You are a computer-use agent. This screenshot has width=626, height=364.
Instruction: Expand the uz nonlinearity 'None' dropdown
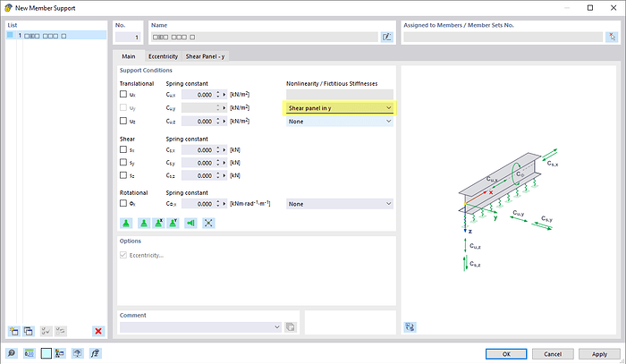[388, 121]
